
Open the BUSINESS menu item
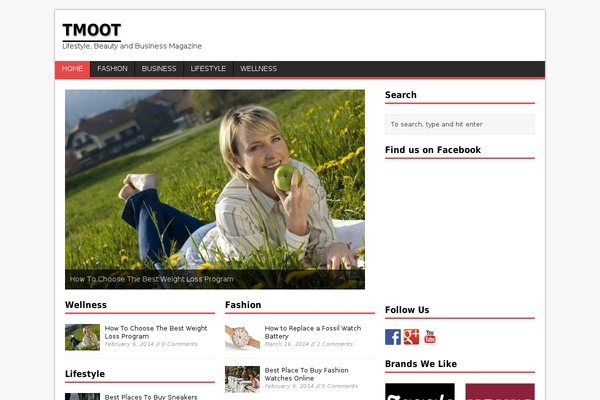159,69
